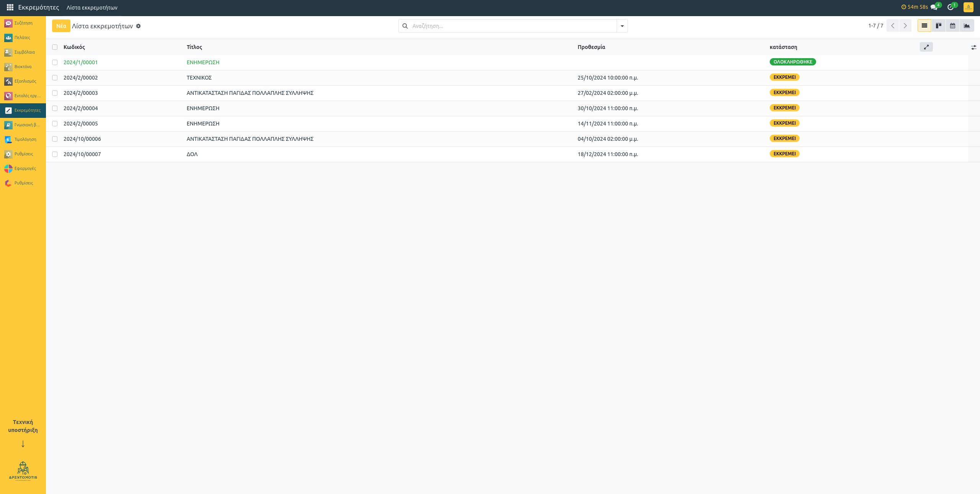
Task: Sort by the Κωδικός column
Action: tap(74, 47)
